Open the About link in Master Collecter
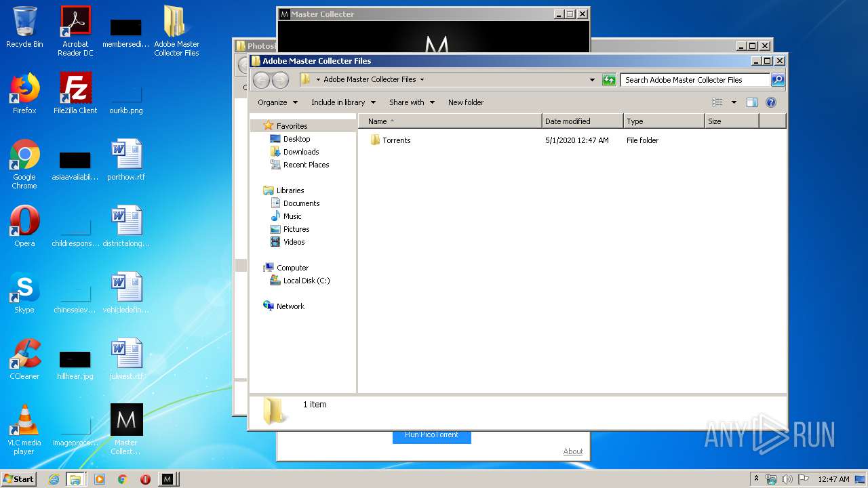Screen dimensions: 868x488 572,451
